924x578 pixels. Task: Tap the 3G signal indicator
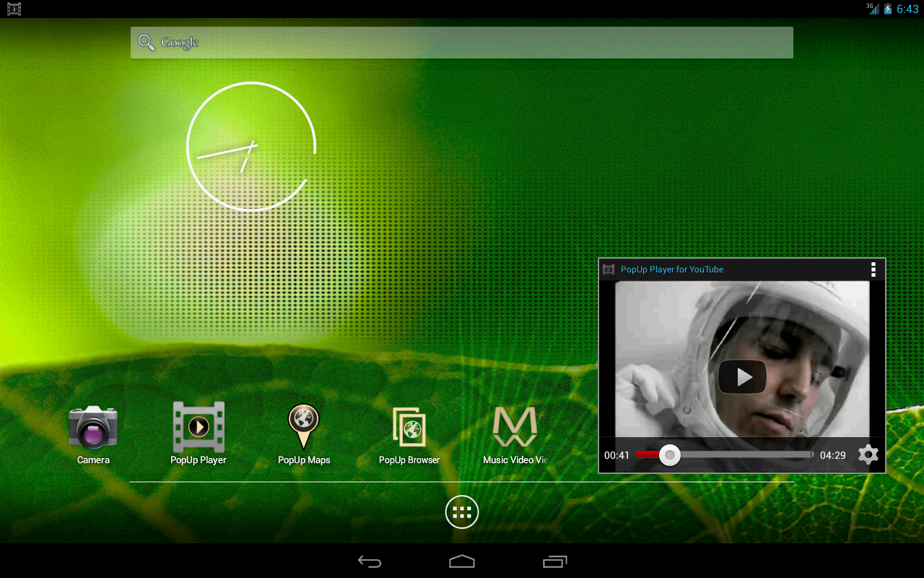[873, 9]
